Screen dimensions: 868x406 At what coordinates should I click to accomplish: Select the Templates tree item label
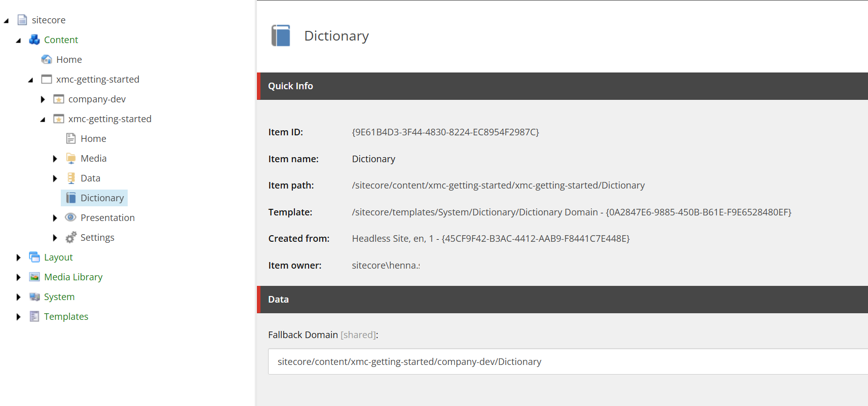pos(66,316)
